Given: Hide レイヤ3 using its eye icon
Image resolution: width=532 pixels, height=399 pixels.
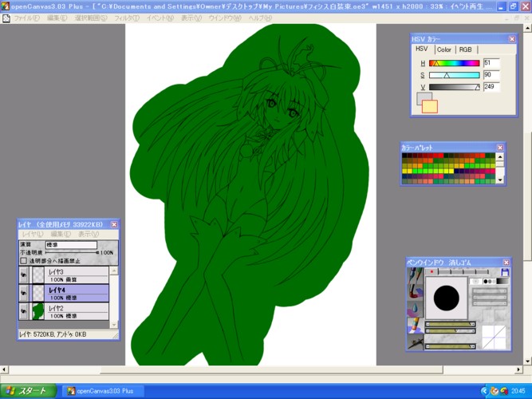Looking at the screenshot, I should pyautogui.click(x=24, y=275).
